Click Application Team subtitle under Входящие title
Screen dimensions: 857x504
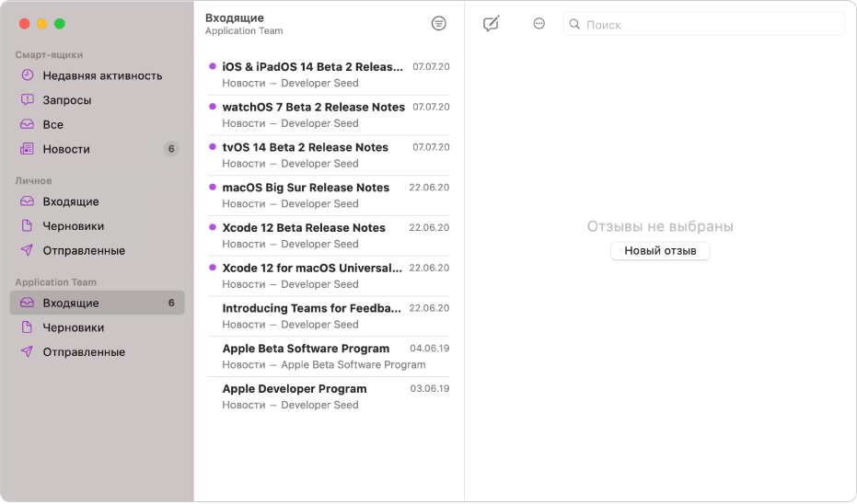(244, 31)
